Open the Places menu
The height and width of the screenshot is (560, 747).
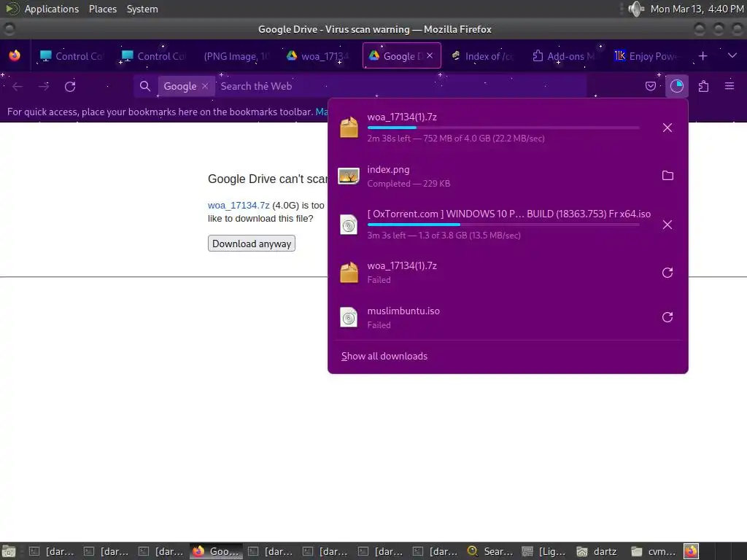click(x=103, y=9)
